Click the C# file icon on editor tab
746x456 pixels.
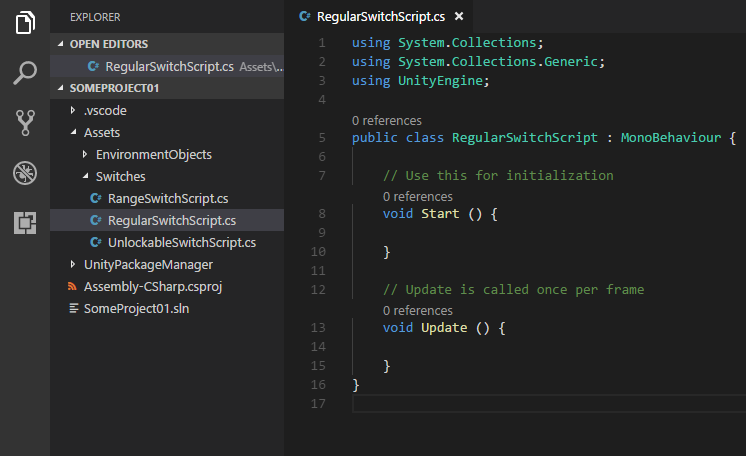(304, 17)
